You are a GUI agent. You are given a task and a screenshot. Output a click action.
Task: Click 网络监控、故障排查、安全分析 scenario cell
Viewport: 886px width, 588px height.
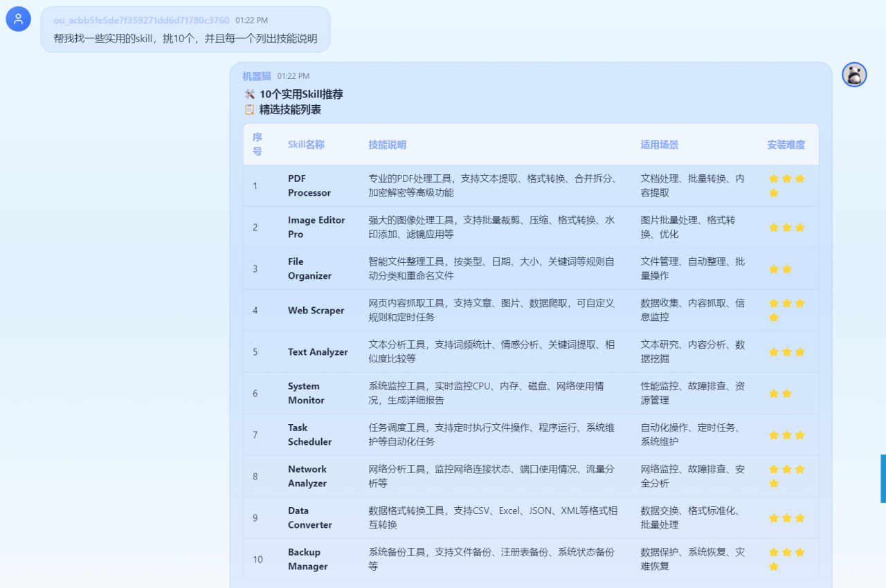[693, 476]
